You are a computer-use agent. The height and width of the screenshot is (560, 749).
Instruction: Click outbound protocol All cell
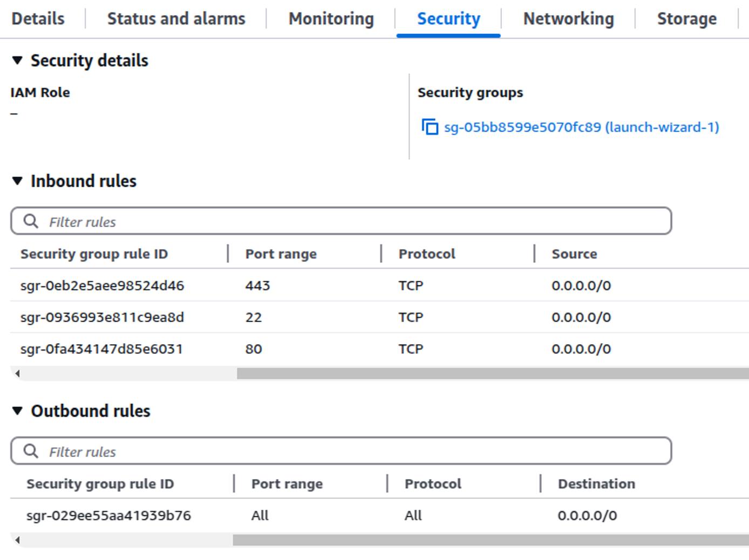coord(413,515)
